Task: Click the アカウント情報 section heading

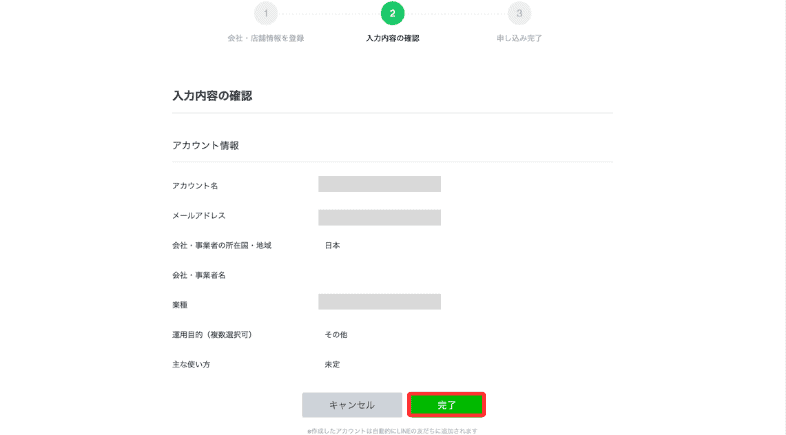Action: click(206, 145)
